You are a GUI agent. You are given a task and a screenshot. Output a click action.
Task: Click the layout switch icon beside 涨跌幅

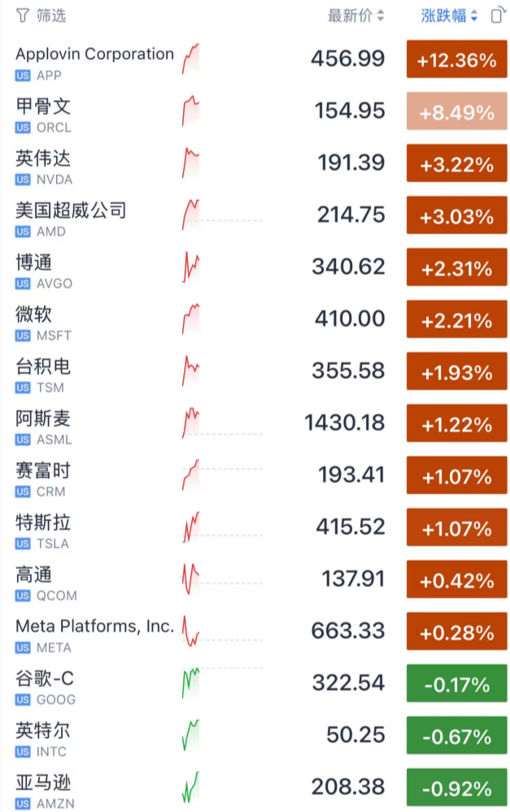(497, 15)
